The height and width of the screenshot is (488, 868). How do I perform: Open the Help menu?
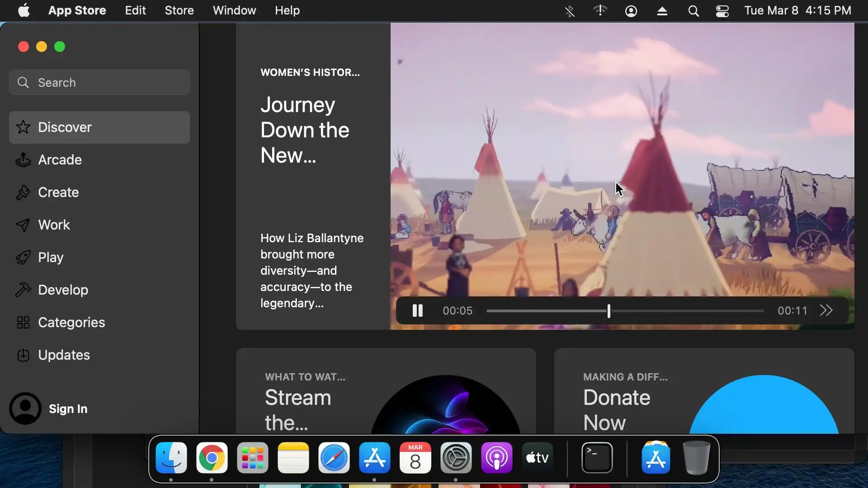(287, 11)
